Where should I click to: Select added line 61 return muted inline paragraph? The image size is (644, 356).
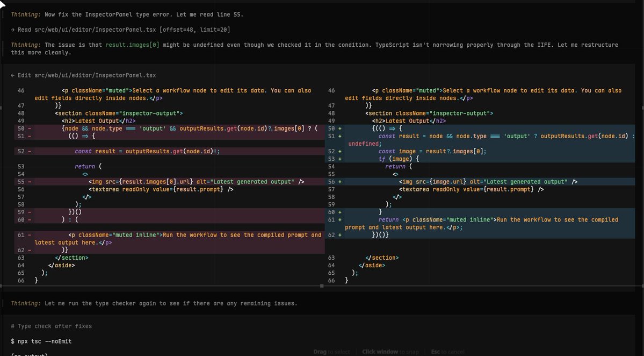coord(480,224)
